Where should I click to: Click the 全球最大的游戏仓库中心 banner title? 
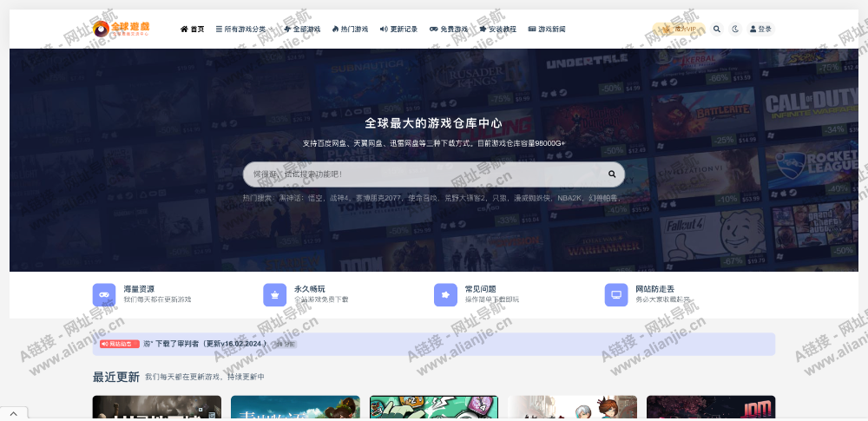tap(433, 123)
